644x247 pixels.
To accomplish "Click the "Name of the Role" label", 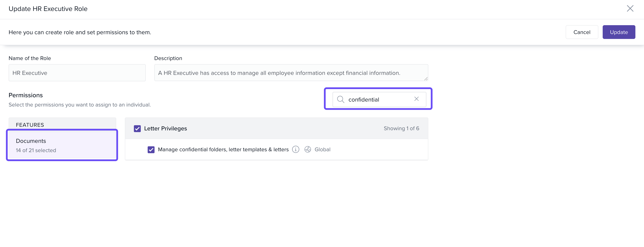I will (x=30, y=58).
